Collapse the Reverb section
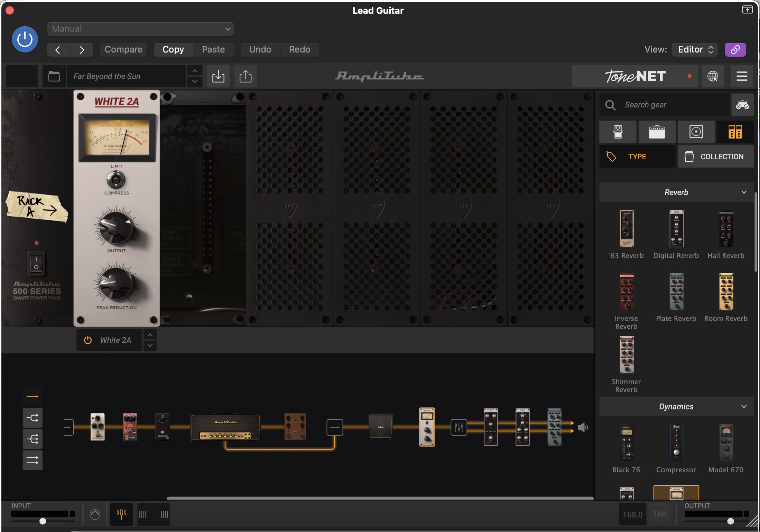Screen dimensions: 760x532 (676, 192)
